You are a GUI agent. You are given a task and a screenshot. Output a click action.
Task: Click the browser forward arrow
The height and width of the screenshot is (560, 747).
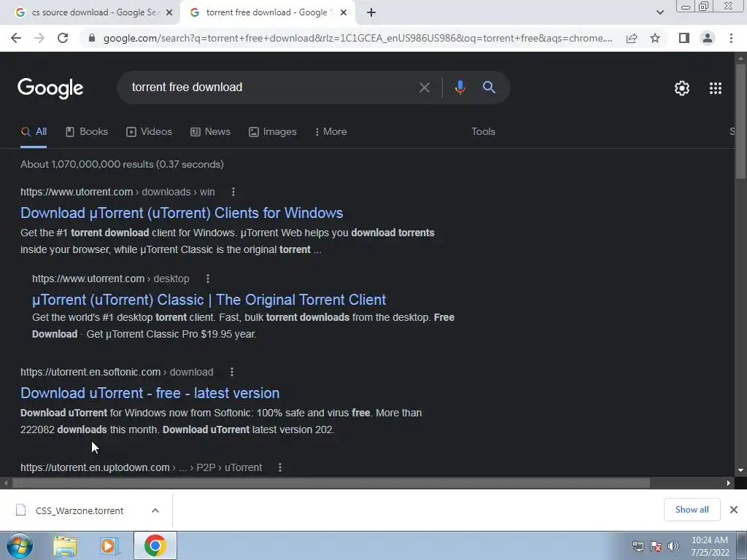coord(39,38)
